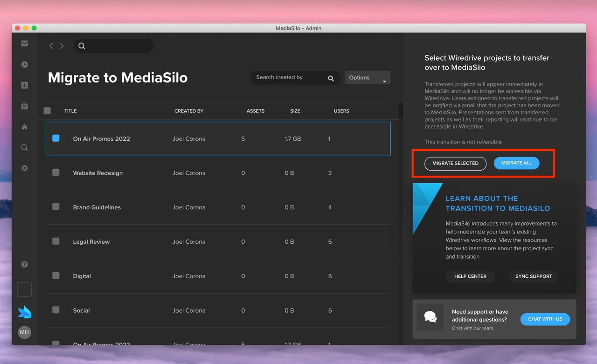Click the blue MediaSilo logo icon
Viewport: 597px width, 364px height.
click(x=24, y=311)
